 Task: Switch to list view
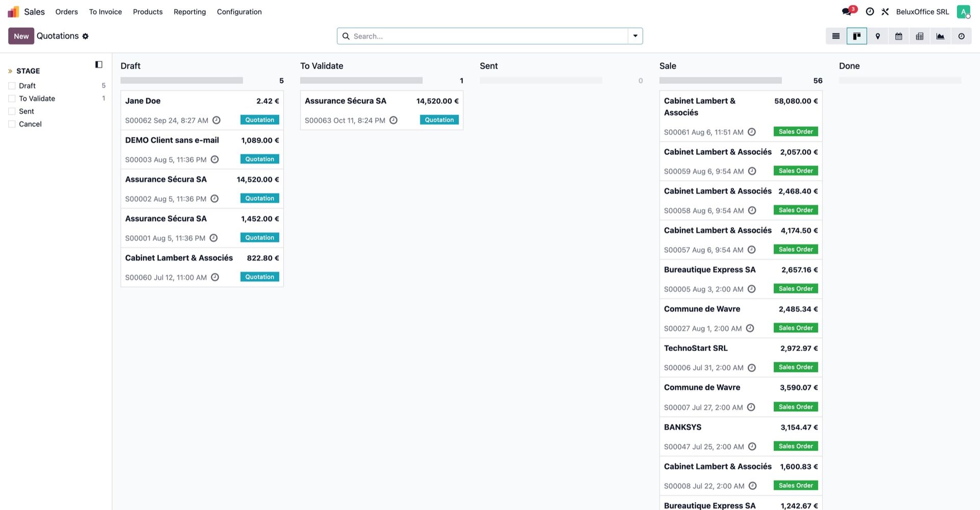tap(836, 36)
